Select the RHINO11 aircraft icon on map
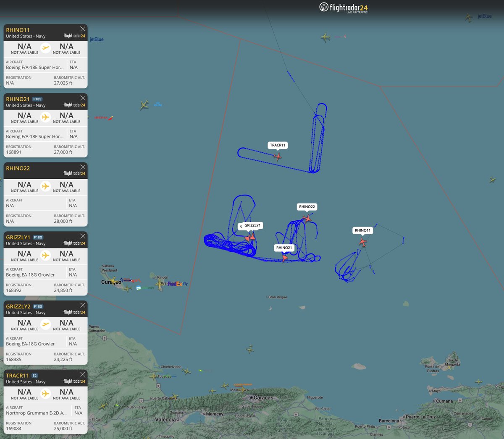Screen dimensions: 504x439 [363, 242]
